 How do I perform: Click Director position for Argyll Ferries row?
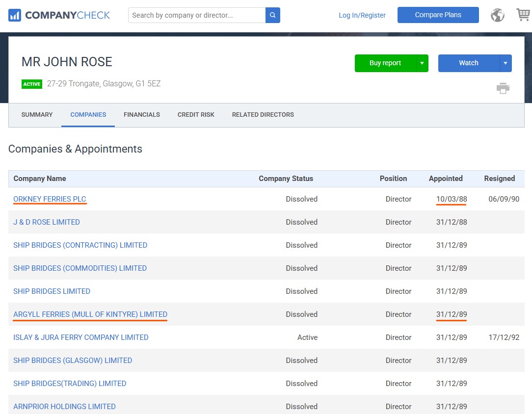(399, 314)
